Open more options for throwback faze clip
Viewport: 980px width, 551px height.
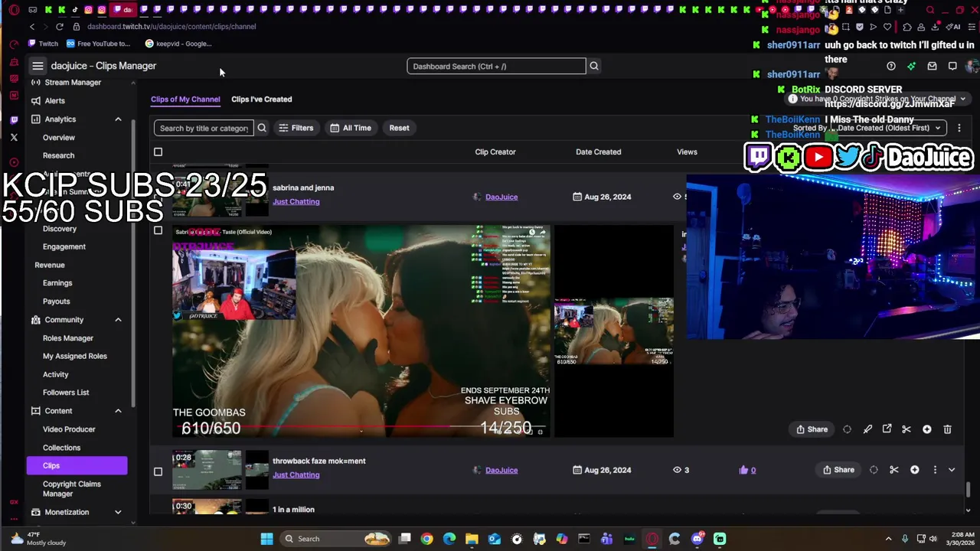(x=935, y=470)
